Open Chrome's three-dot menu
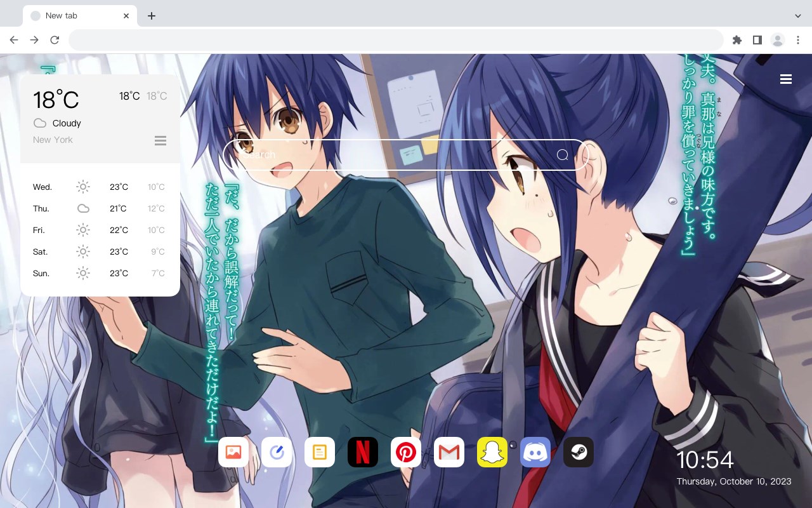 [798, 40]
